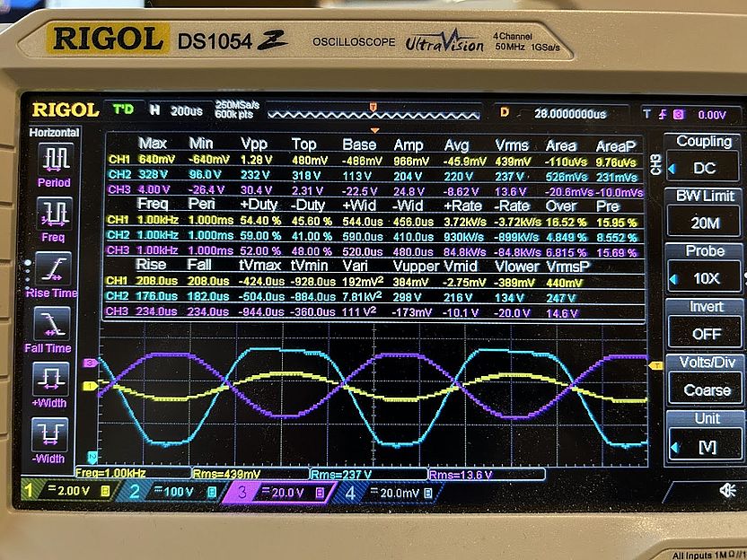Click the D 28.0000000us delay readout
The image size is (747, 560).
click(x=554, y=113)
